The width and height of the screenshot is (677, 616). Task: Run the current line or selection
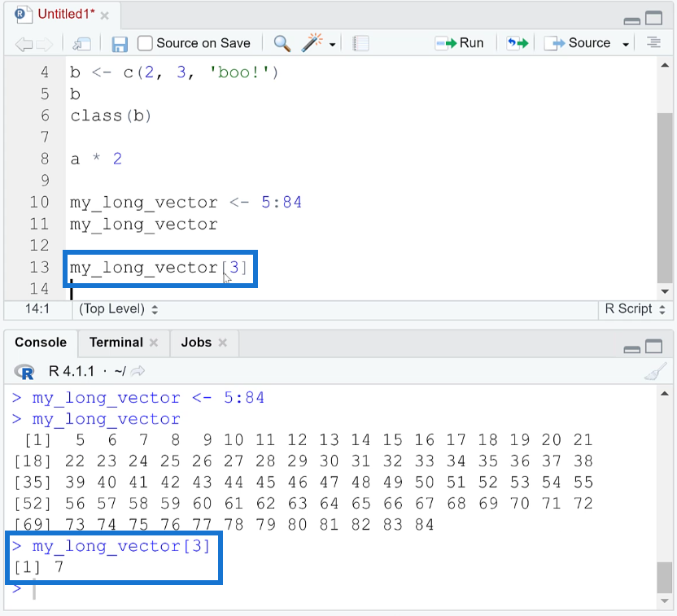pos(459,43)
